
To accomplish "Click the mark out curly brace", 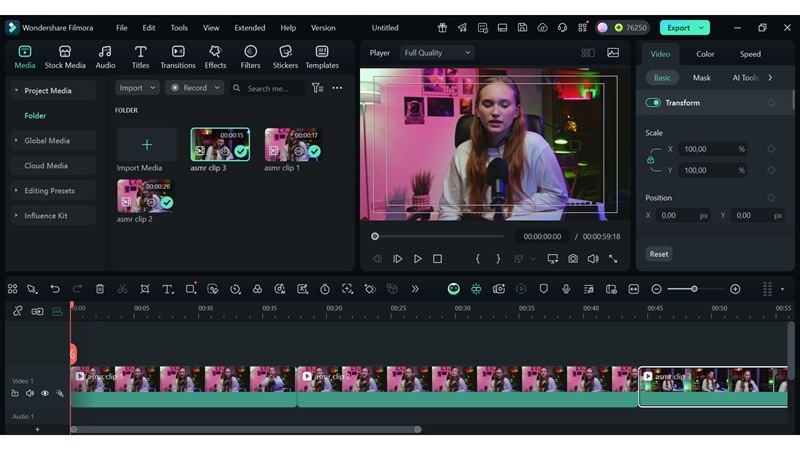I will (498, 259).
